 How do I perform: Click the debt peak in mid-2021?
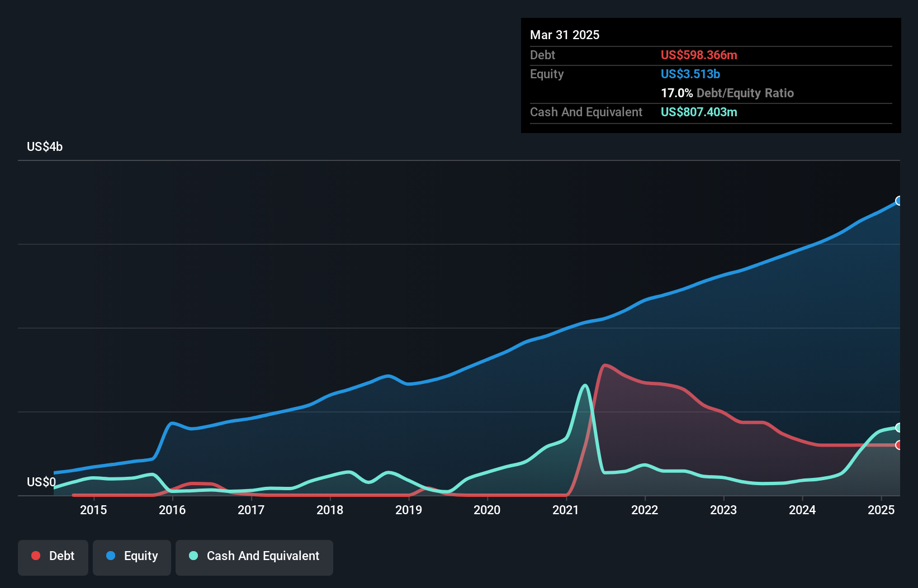[605, 366]
